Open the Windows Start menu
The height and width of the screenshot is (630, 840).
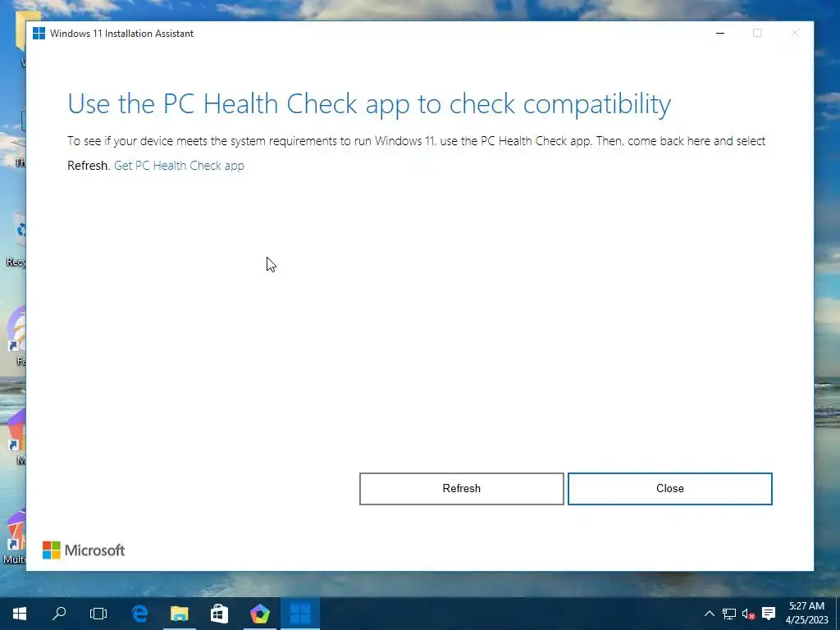pyautogui.click(x=20, y=614)
